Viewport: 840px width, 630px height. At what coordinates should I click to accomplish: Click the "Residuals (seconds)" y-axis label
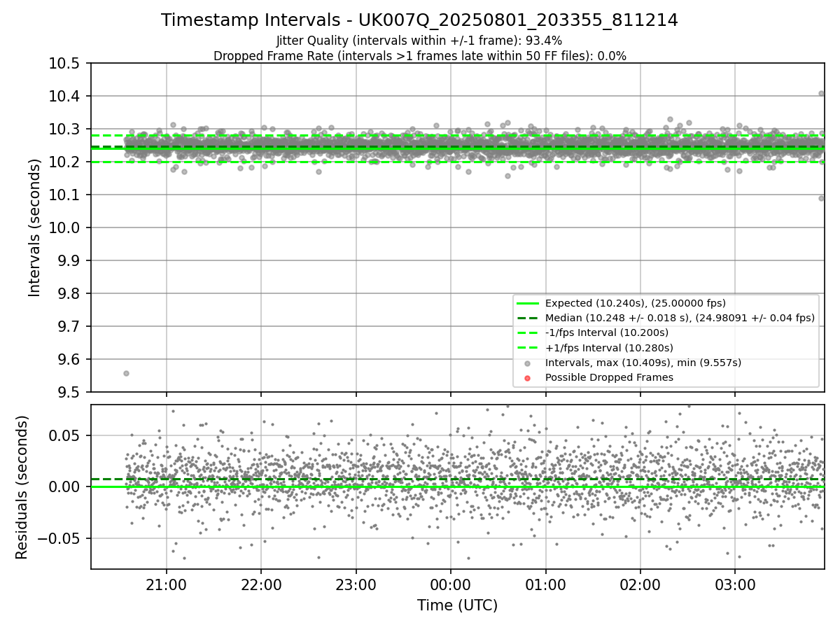[22, 487]
